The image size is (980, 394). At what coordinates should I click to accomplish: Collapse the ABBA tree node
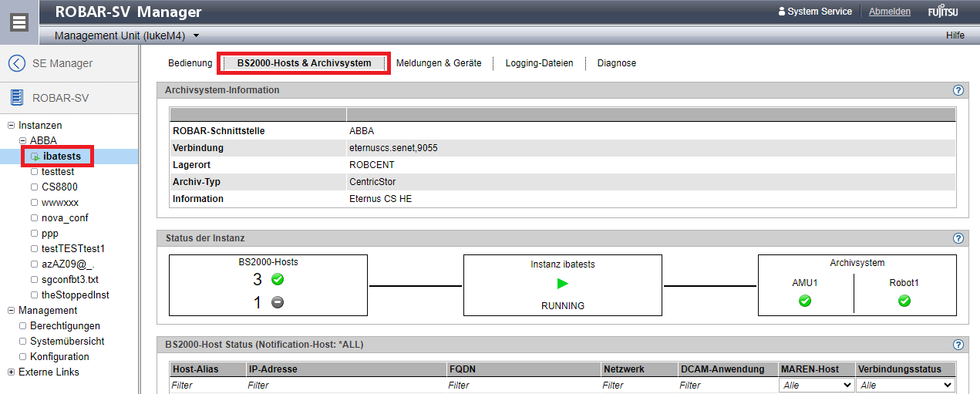(x=22, y=140)
